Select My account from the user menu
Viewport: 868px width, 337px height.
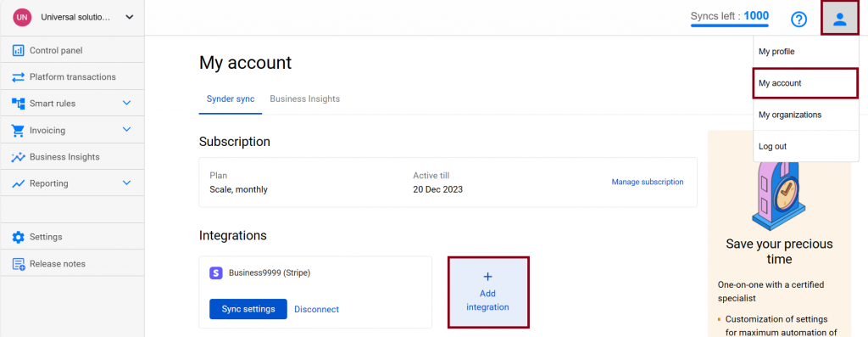(805, 83)
